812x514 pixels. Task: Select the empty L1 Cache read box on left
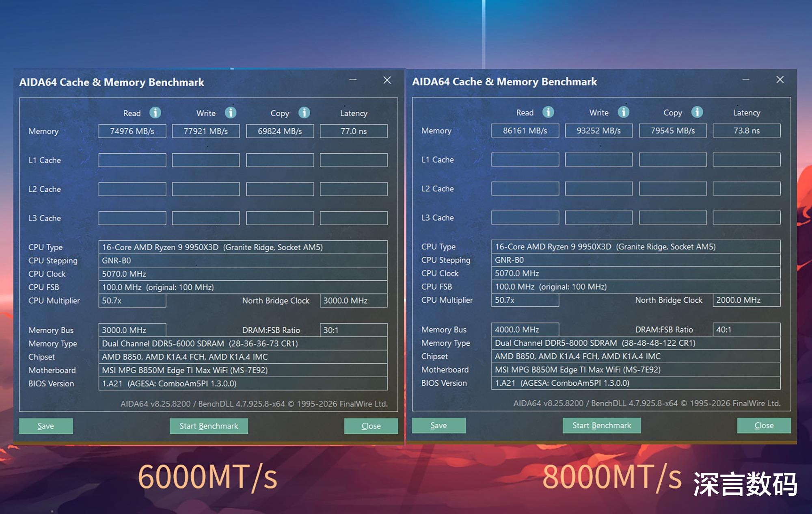click(132, 160)
